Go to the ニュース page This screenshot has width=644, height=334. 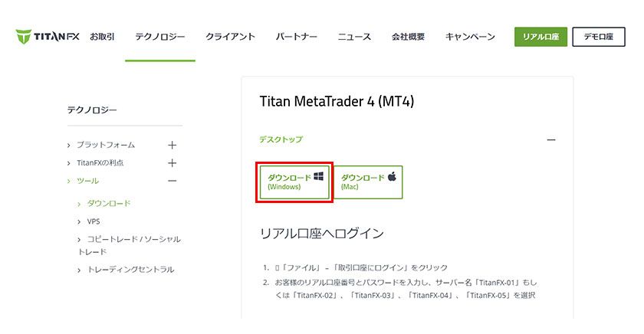tap(354, 37)
